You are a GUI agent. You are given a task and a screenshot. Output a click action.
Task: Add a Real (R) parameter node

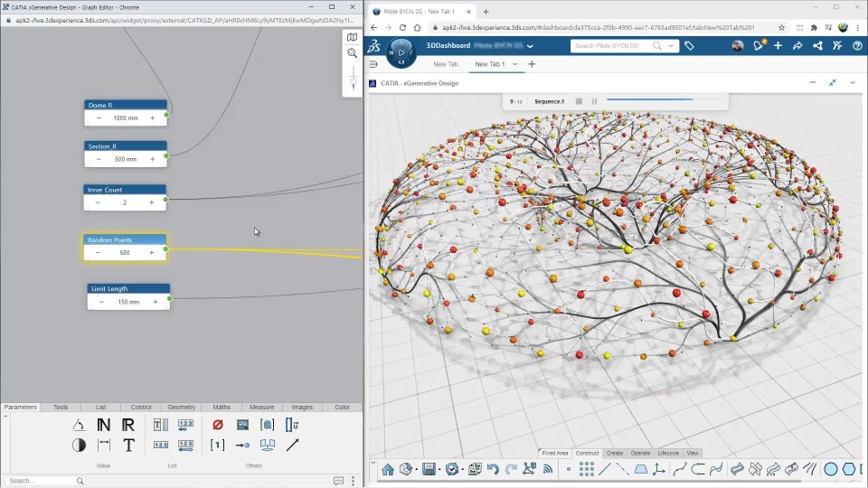[127, 425]
